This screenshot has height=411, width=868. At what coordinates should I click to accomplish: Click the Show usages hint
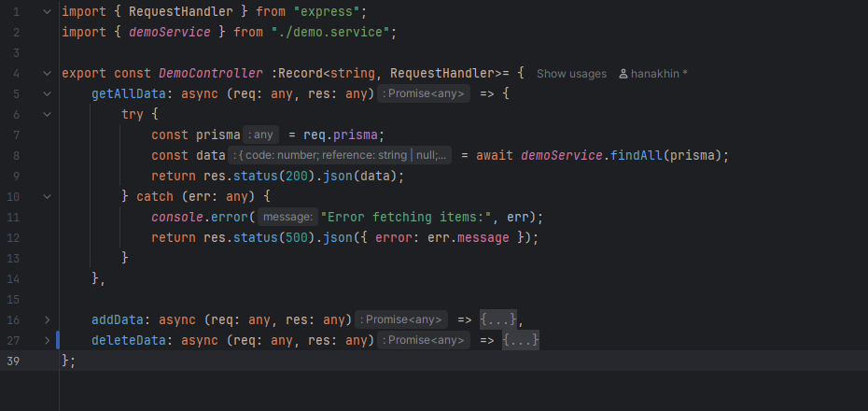[x=571, y=74]
